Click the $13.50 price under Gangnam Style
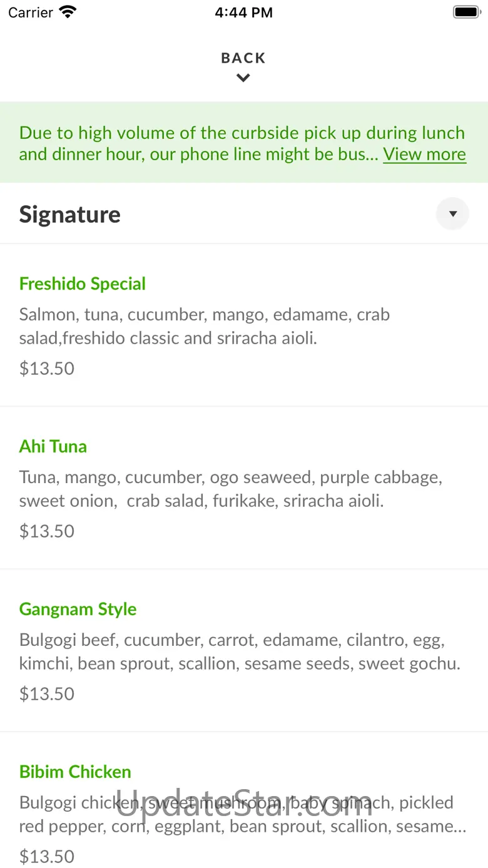Image resolution: width=488 pixels, height=868 pixels. pos(47,693)
